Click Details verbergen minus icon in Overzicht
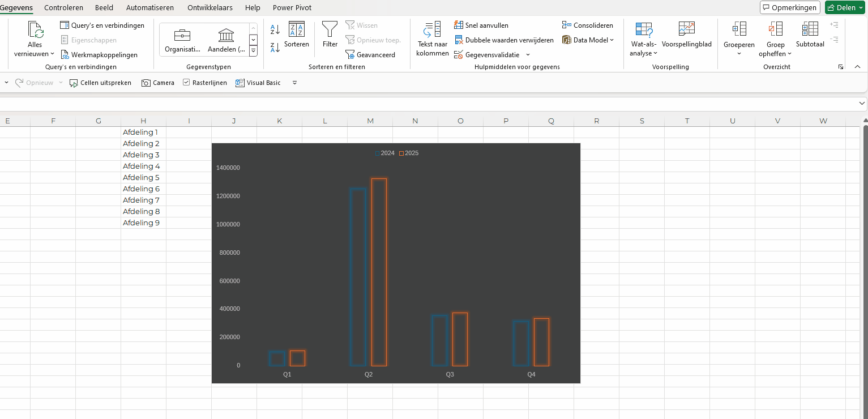 tap(834, 40)
